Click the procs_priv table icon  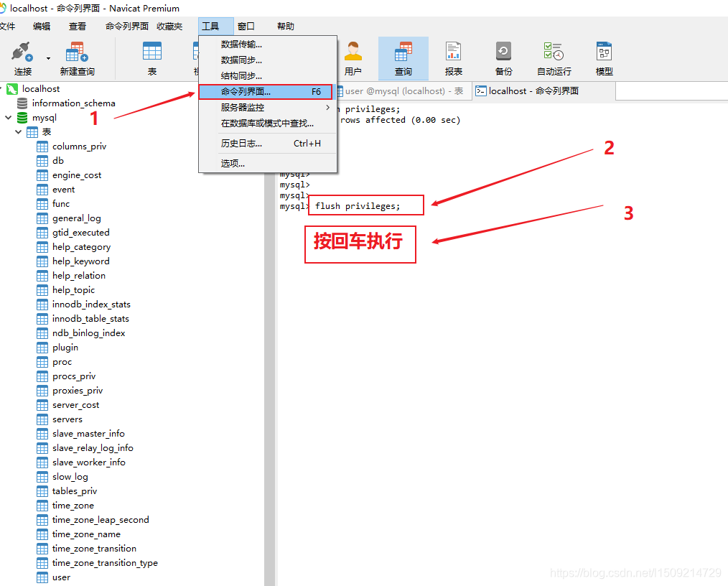coord(42,376)
